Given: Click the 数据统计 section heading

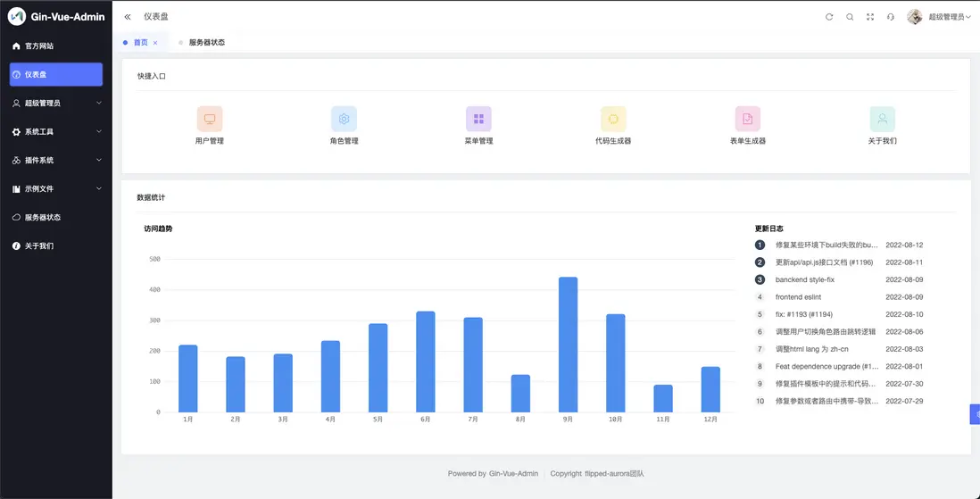Looking at the screenshot, I should (152, 197).
